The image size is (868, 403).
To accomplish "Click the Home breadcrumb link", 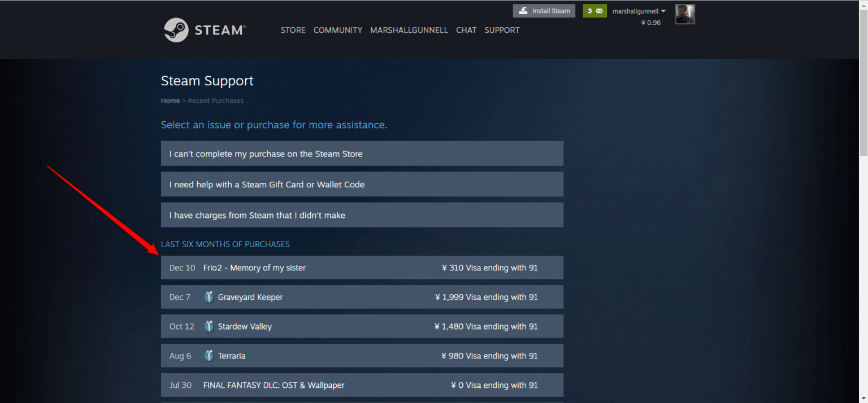I will (170, 101).
